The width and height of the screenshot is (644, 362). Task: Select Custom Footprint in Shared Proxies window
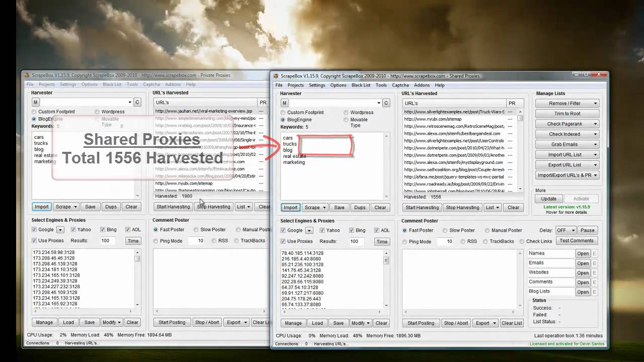pyautogui.click(x=283, y=113)
